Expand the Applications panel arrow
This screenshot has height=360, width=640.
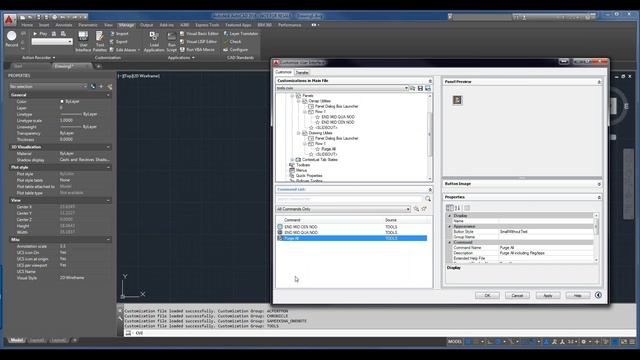click(x=193, y=58)
